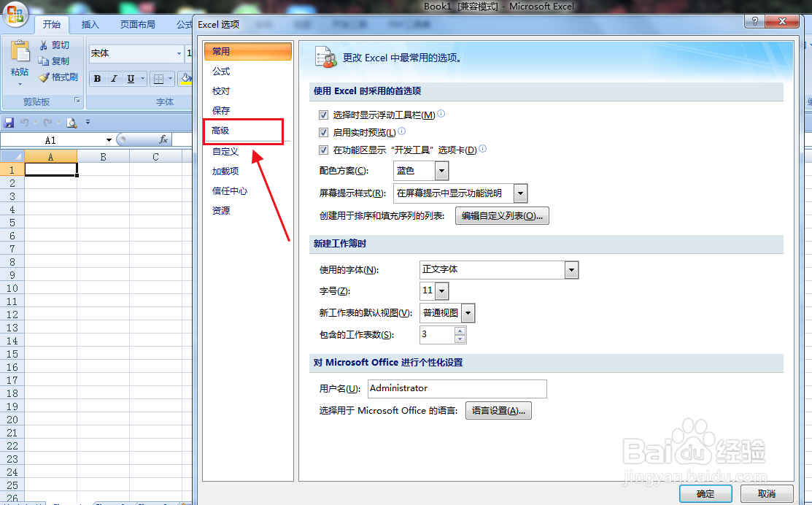Increase 包含的工作表数 with the up stepper
Image resolution: width=812 pixels, height=505 pixels.
coord(460,331)
